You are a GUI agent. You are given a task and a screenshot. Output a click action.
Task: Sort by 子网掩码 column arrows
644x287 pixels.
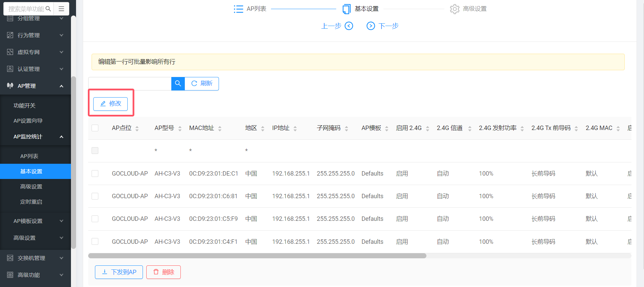coord(346,128)
